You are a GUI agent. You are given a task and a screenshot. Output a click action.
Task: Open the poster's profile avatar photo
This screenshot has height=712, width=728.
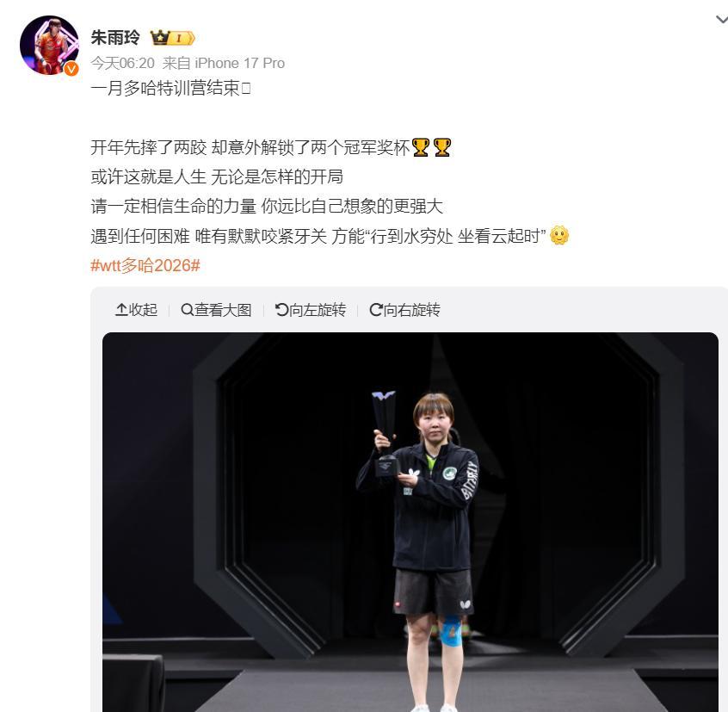pyautogui.click(x=49, y=45)
